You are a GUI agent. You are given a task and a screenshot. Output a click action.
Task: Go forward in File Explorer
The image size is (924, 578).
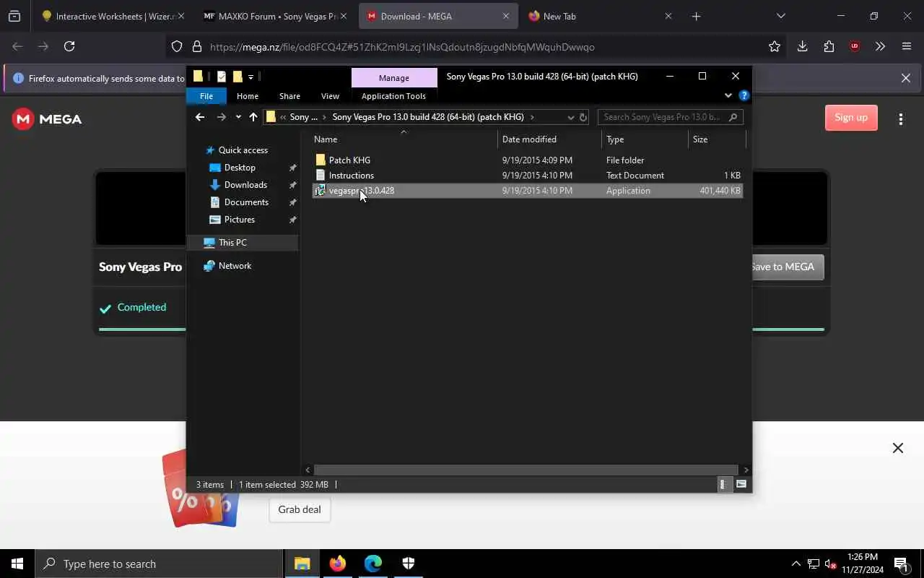pos(222,117)
